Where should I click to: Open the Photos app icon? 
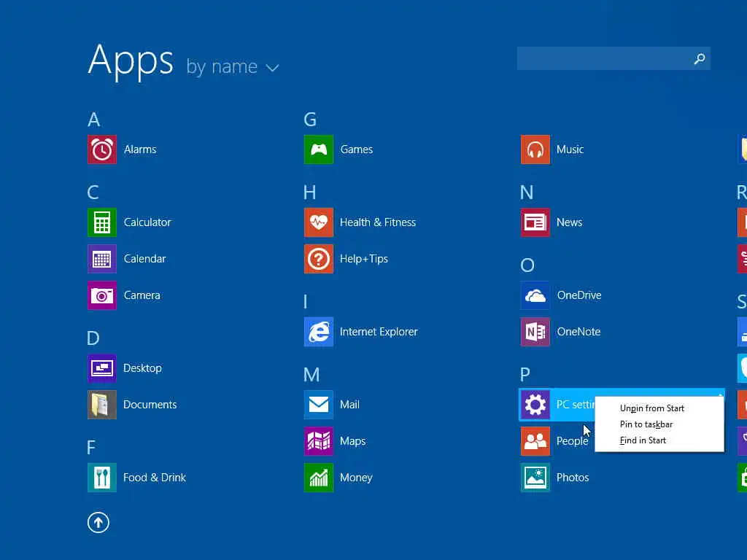tap(535, 477)
